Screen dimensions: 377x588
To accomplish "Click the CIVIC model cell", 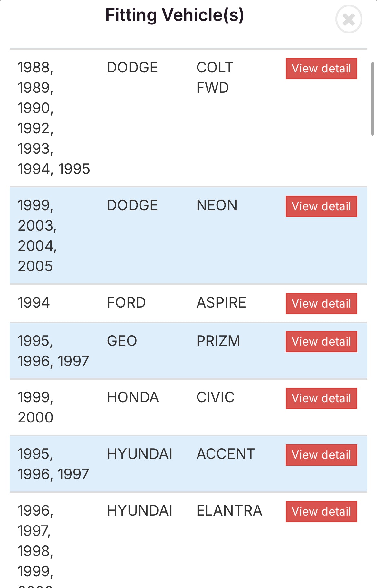I will click(x=215, y=397).
